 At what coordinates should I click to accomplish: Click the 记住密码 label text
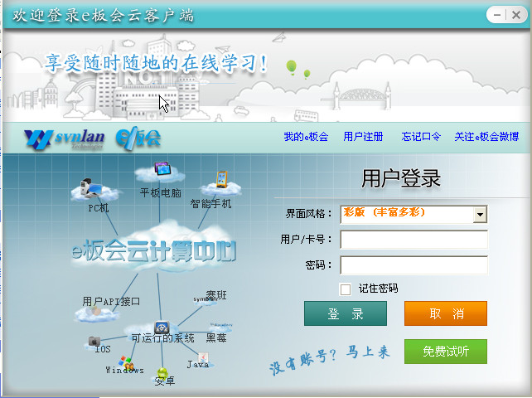[378, 289]
